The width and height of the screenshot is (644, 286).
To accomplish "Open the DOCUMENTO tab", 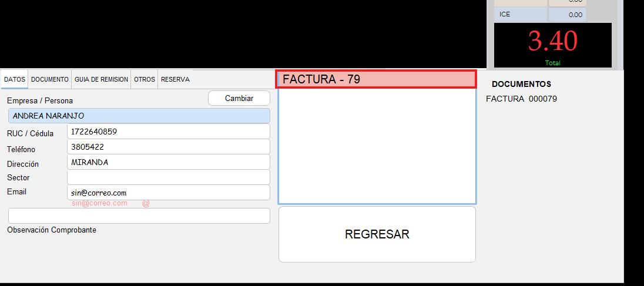I will tap(50, 79).
